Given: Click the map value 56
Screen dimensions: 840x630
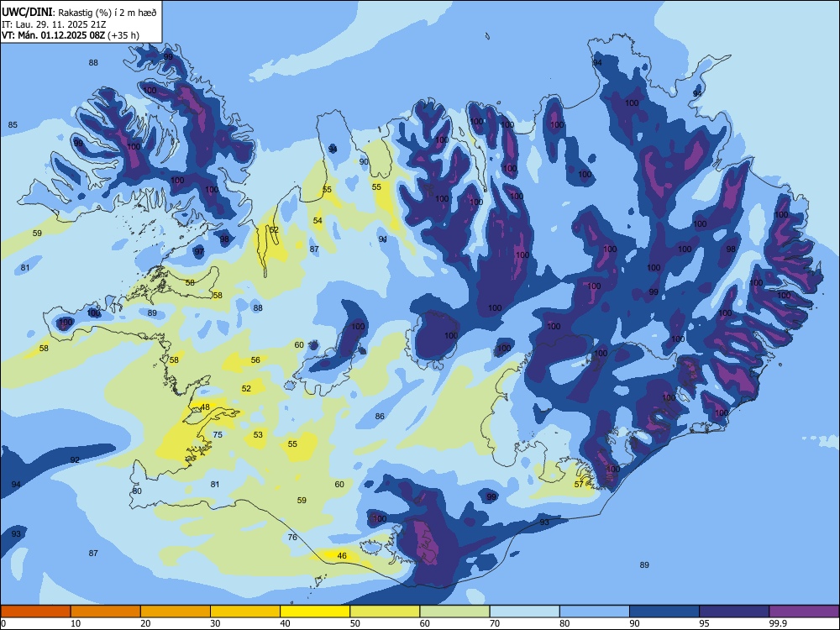Looking at the screenshot, I should [255, 360].
